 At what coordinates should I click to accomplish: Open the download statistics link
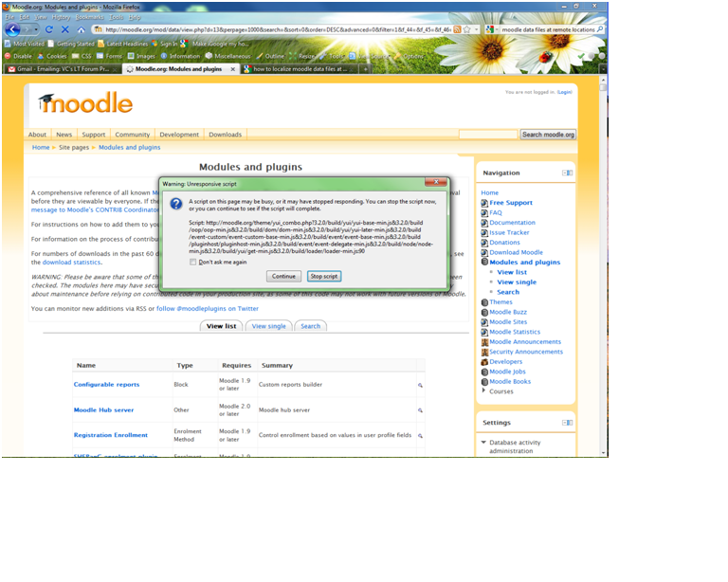[x=71, y=263]
